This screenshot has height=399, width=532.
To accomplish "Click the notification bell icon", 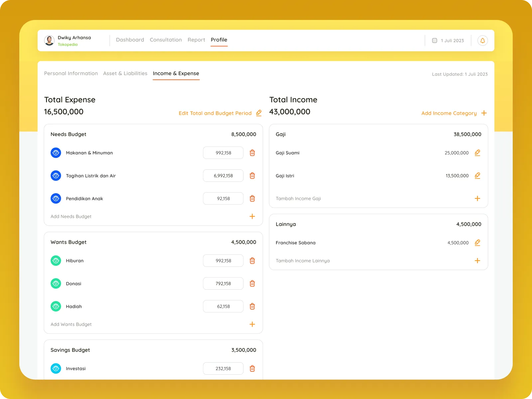I will coord(482,41).
